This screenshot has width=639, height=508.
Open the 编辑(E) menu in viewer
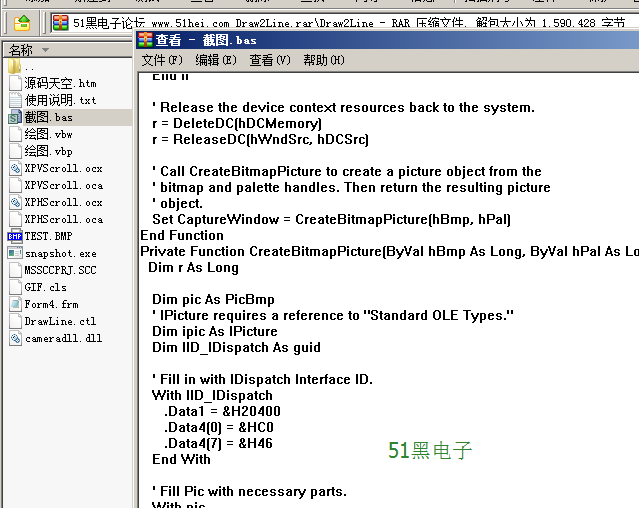click(216, 60)
